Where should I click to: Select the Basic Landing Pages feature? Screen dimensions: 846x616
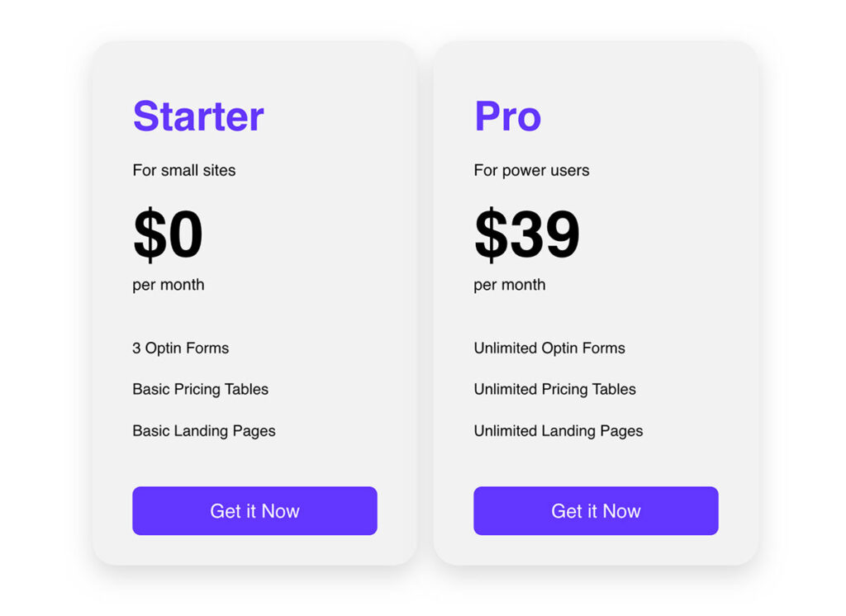pos(204,431)
